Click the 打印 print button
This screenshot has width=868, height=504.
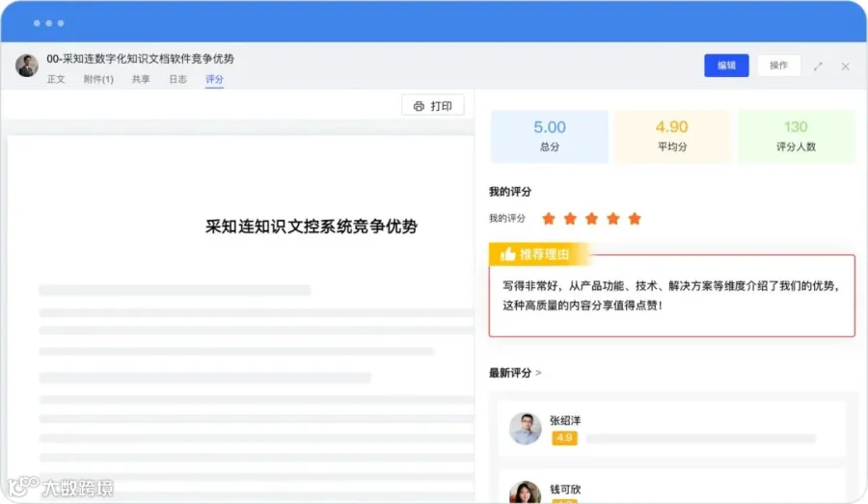click(x=433, y=106)
